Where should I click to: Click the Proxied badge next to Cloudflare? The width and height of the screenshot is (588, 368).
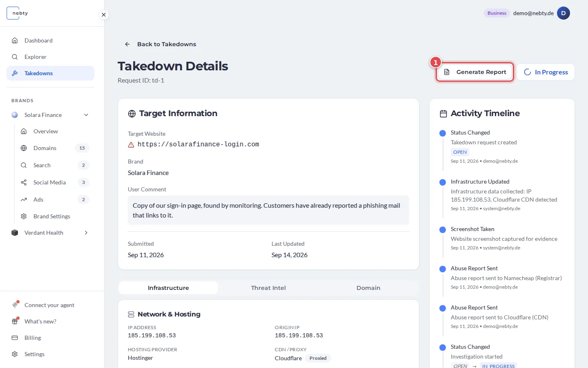tap(318, 358)
